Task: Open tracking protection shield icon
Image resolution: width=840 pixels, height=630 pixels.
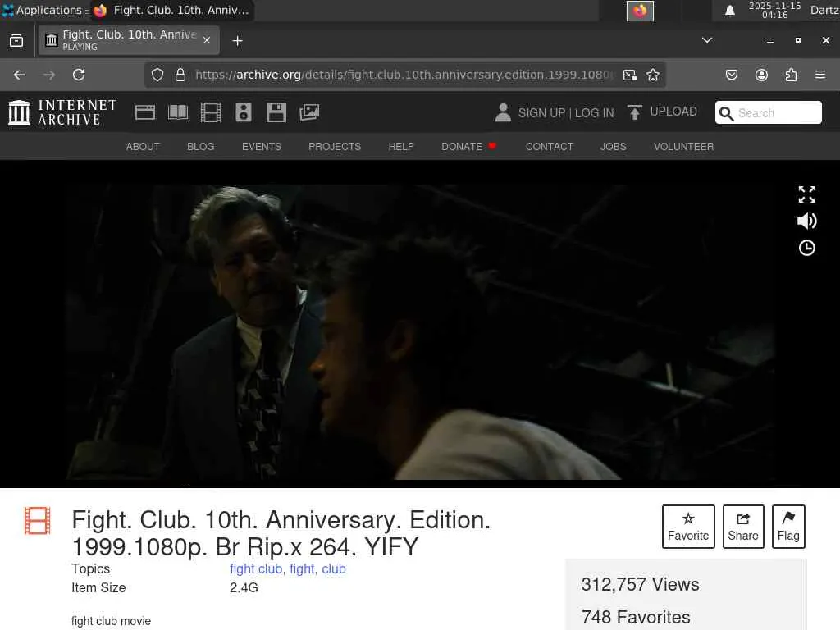Action: pyautogui.click(x=157, y=75)
